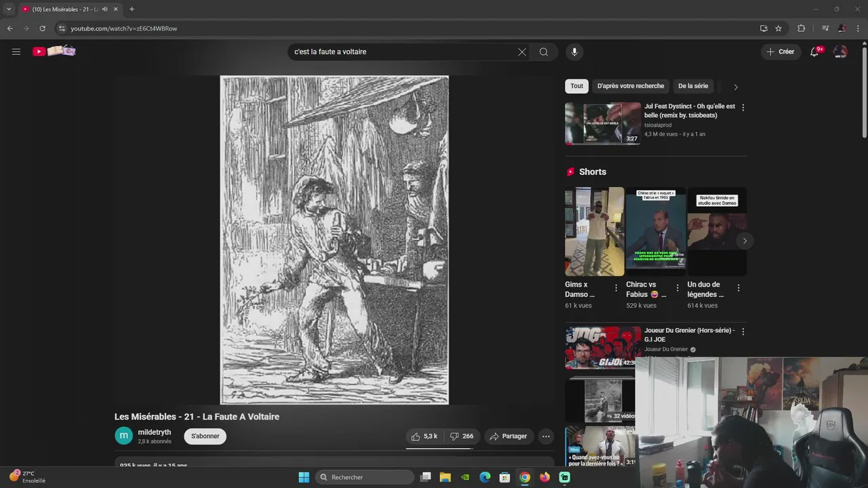Bookmark this page with the star
This screenshot has width=868, height=488.
pos(778,28)
